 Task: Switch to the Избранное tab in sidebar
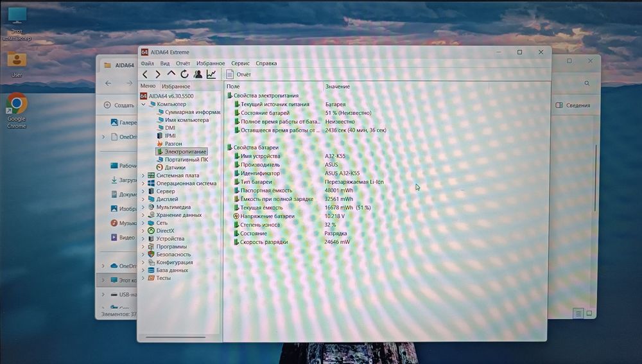pos(176,87)
